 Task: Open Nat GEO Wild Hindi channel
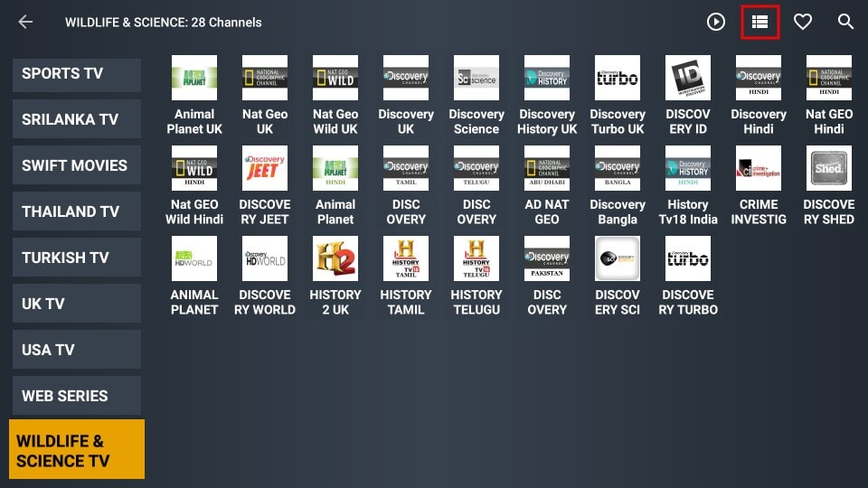tap(194, 186)
